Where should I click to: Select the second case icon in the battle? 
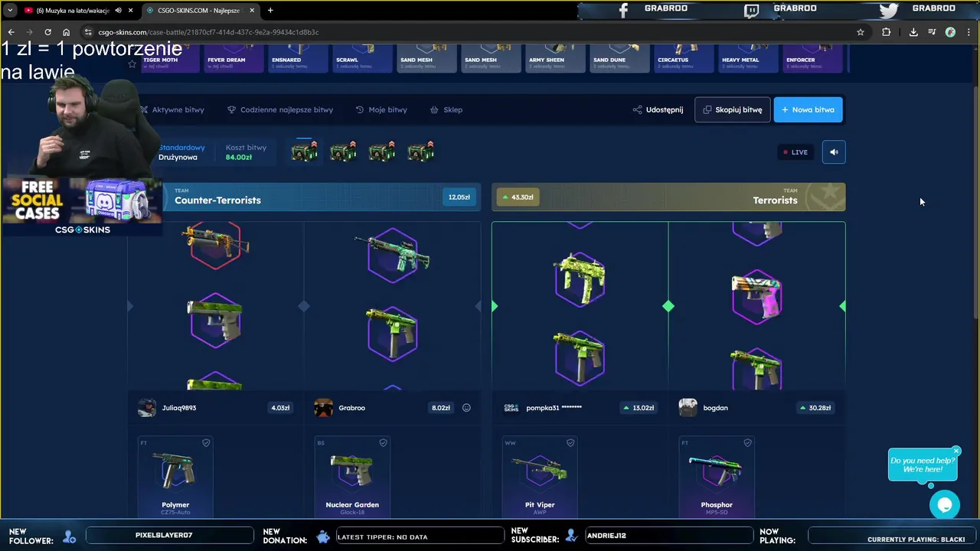343,152
